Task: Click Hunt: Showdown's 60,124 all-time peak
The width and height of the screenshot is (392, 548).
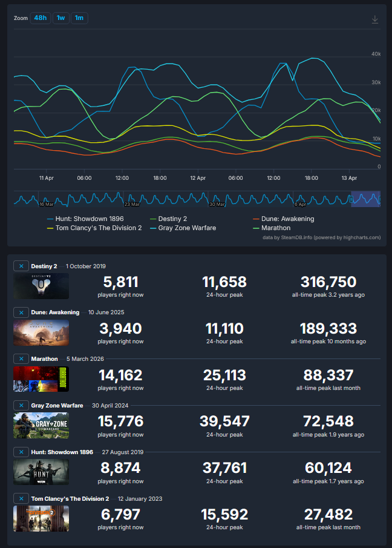Action: [328, 468]
